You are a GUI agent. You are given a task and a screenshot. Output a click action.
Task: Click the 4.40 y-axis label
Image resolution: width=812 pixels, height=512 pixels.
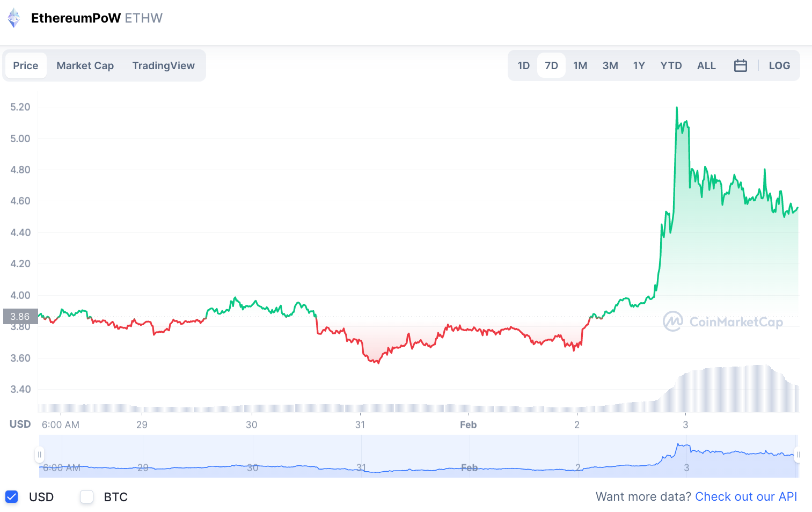pyautogui.click(x=20, y=232)
